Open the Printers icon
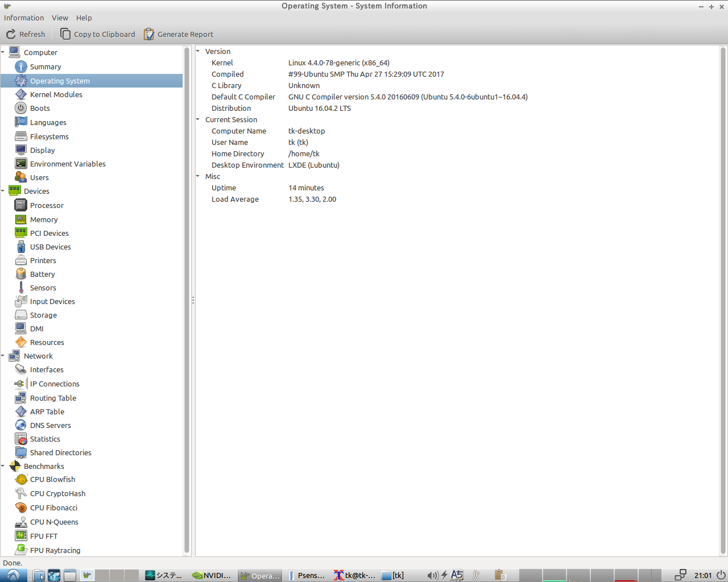728x582 pixels. click(21, 260)
